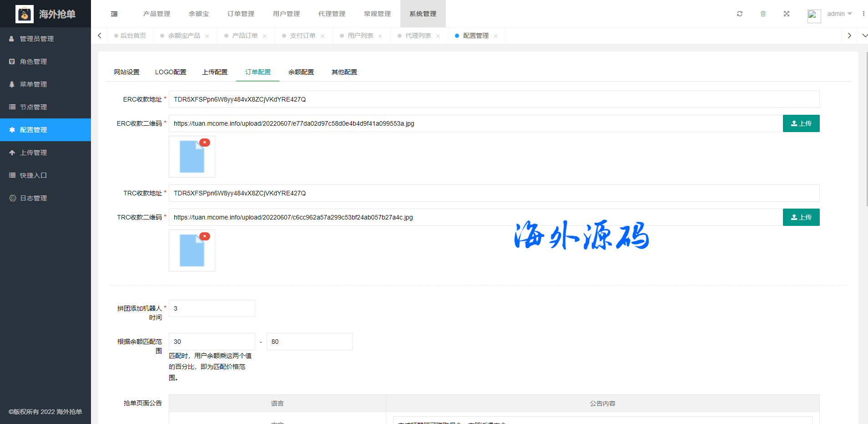Open the more options vertical dots
The height and width of the screenshot is (424, 868).
tap(863, 14)
